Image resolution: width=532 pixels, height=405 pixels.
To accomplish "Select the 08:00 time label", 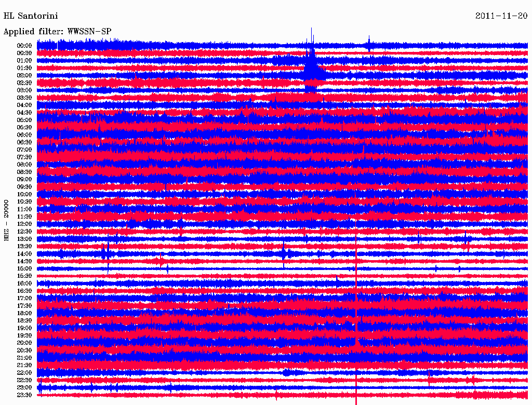I will (24, 165).
